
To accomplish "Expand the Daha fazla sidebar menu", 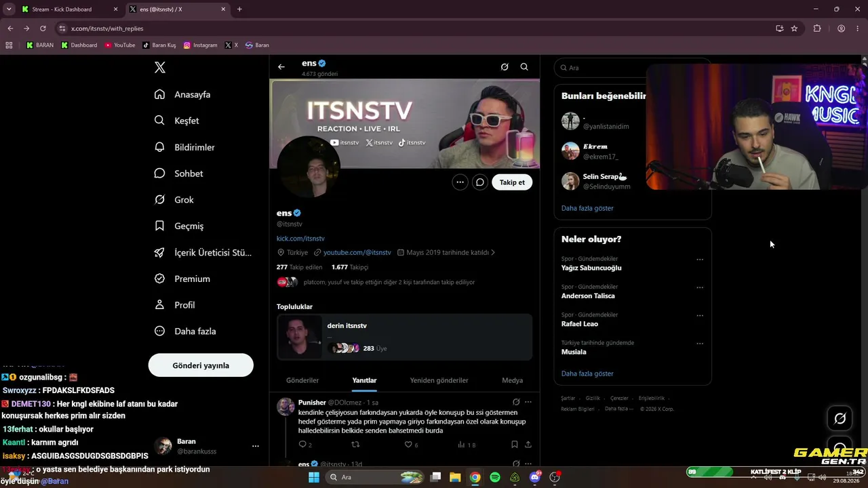I will coord(185,331).
